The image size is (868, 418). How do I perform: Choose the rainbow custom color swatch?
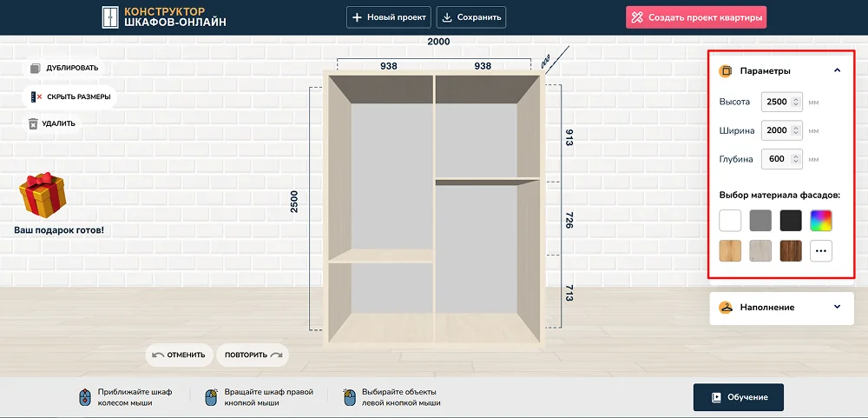click(x=821, y=221)
